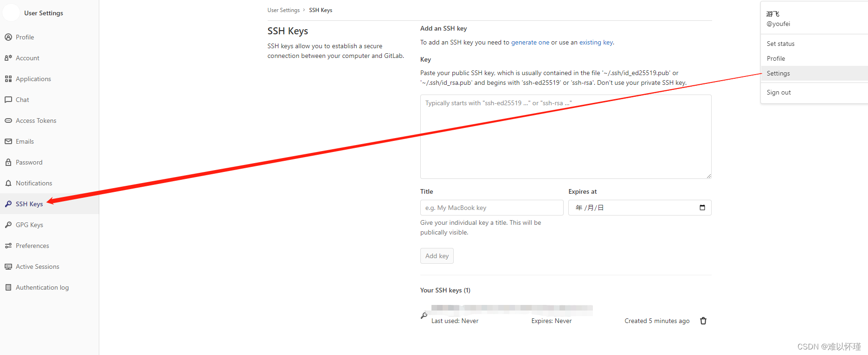Click the Applications grid icon
The image size is (868, 355).
coord(8,79)
